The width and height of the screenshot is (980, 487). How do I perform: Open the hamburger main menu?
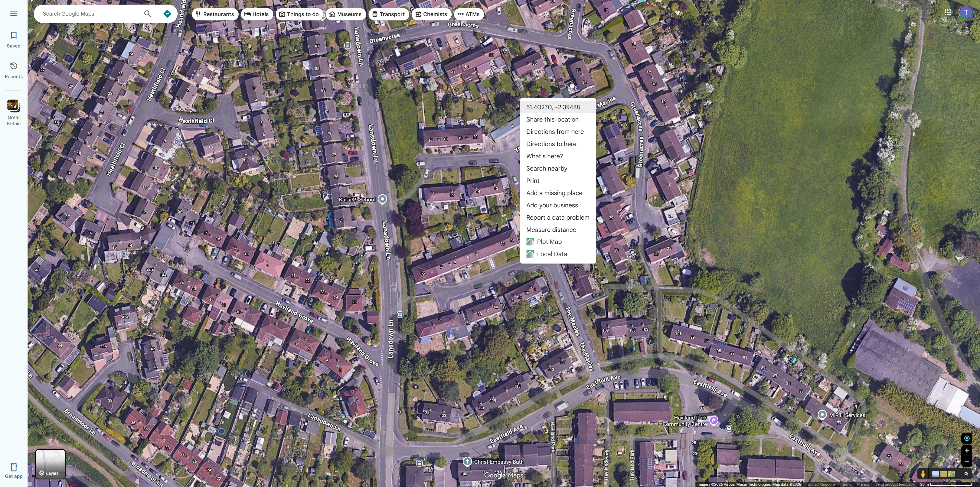14,14
